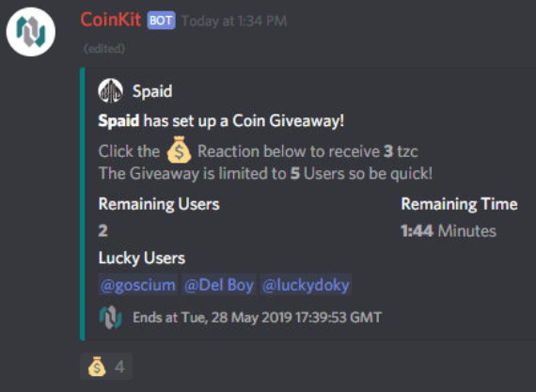Click the CoinKit username
The height and width of the screenshot is (392, 536).
click(110, 20)
